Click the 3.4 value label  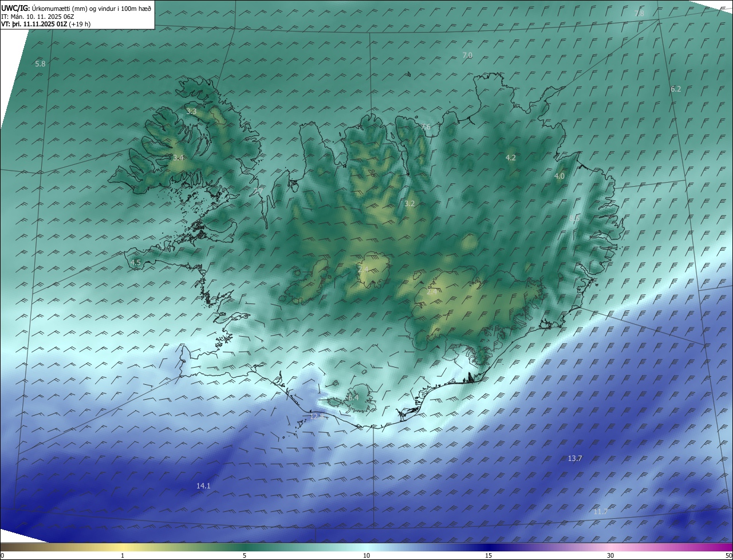[179, 158]
